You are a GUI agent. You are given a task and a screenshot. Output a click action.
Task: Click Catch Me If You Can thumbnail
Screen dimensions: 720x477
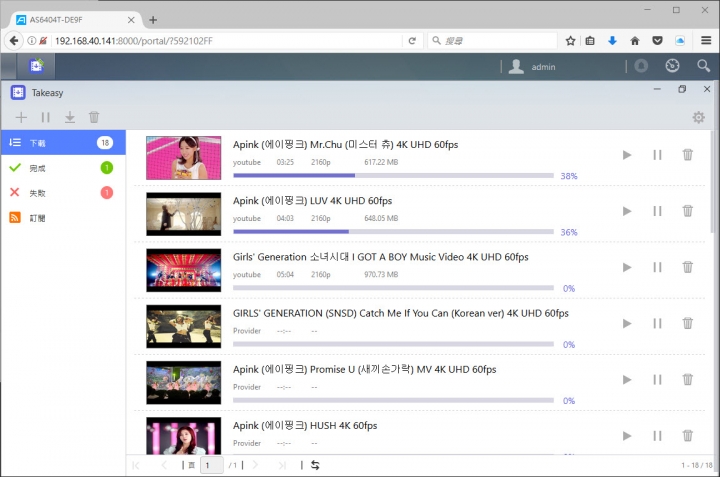(184, 326)
